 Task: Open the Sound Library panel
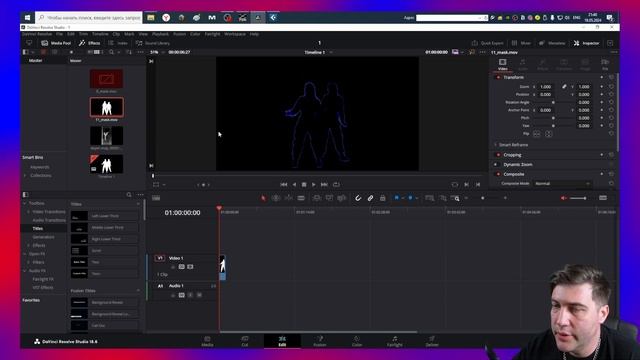pyautogui.click(x=153, y=43)
